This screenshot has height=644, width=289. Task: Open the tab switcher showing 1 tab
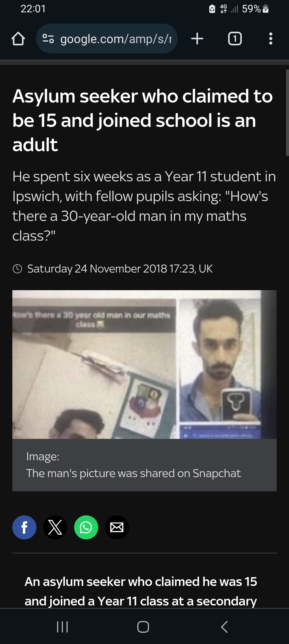coord(235,39)
